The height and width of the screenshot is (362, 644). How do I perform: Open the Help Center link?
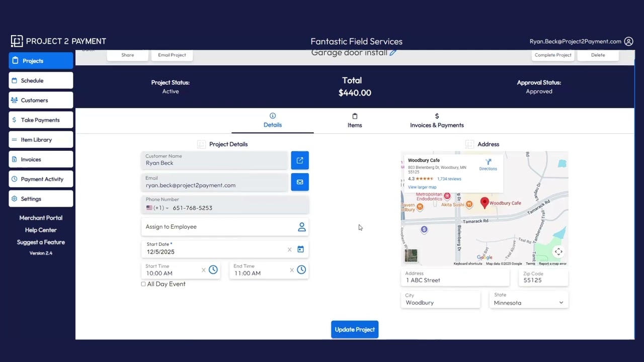(x=41, y=230)
